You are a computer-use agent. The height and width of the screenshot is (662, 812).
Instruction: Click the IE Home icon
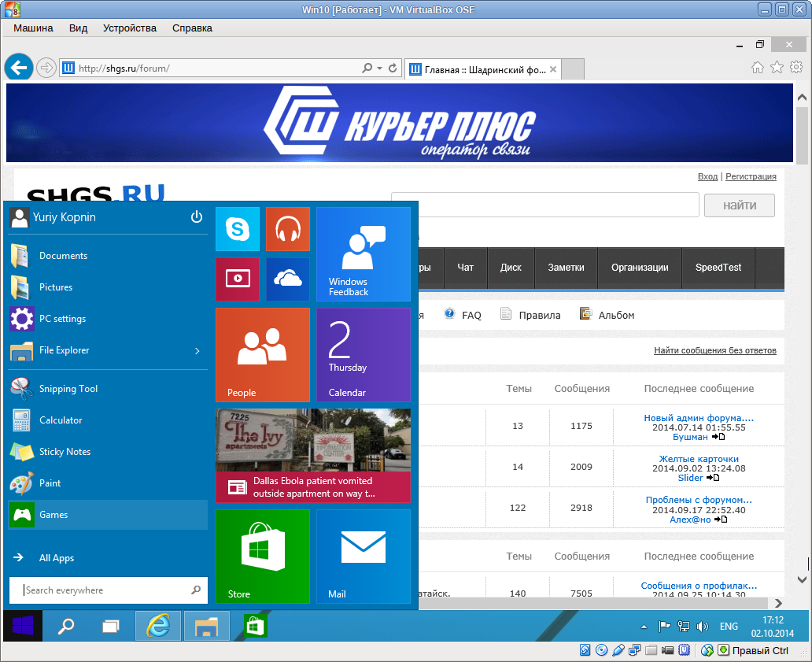click(x=758, y=68)
